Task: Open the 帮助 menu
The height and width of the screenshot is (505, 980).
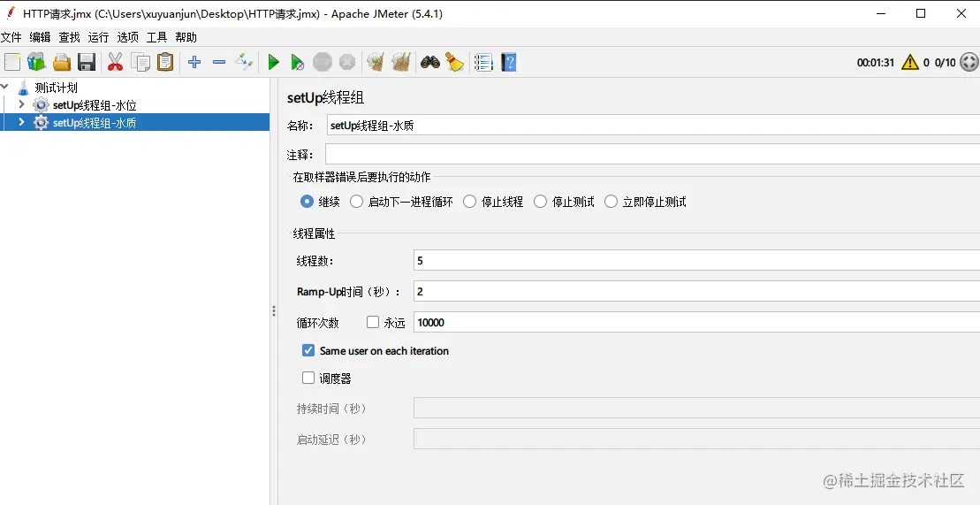Action: click(x=186, y=37)
